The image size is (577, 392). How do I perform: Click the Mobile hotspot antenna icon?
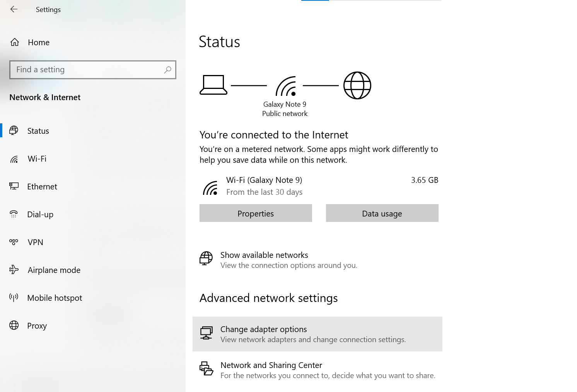14,298
